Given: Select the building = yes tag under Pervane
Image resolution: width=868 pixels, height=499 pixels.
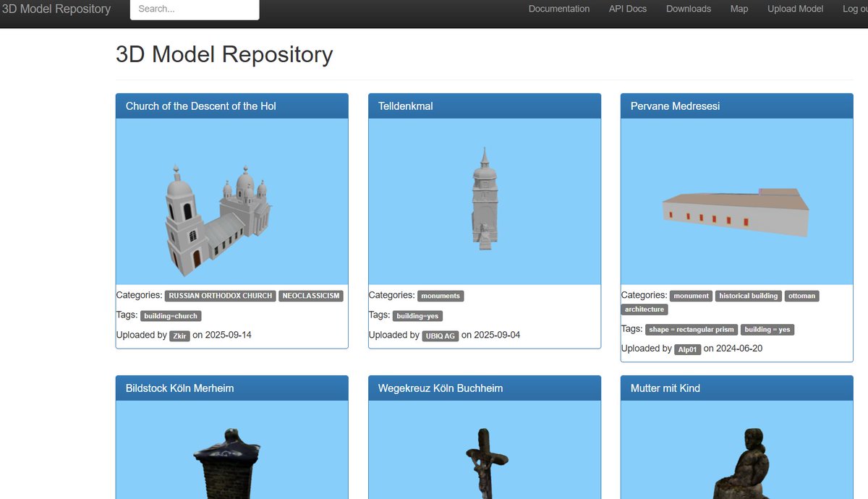Looking at the screenshot, I should 767,330.
